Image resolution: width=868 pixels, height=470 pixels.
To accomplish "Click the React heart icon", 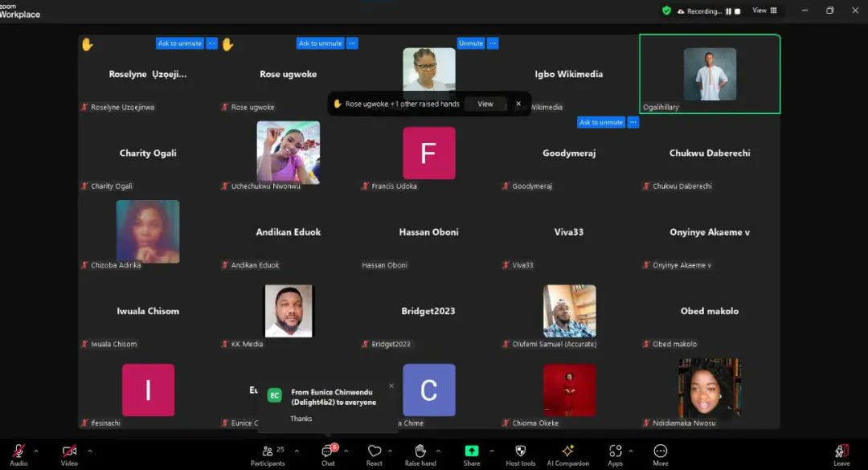I will pos(375,451).
